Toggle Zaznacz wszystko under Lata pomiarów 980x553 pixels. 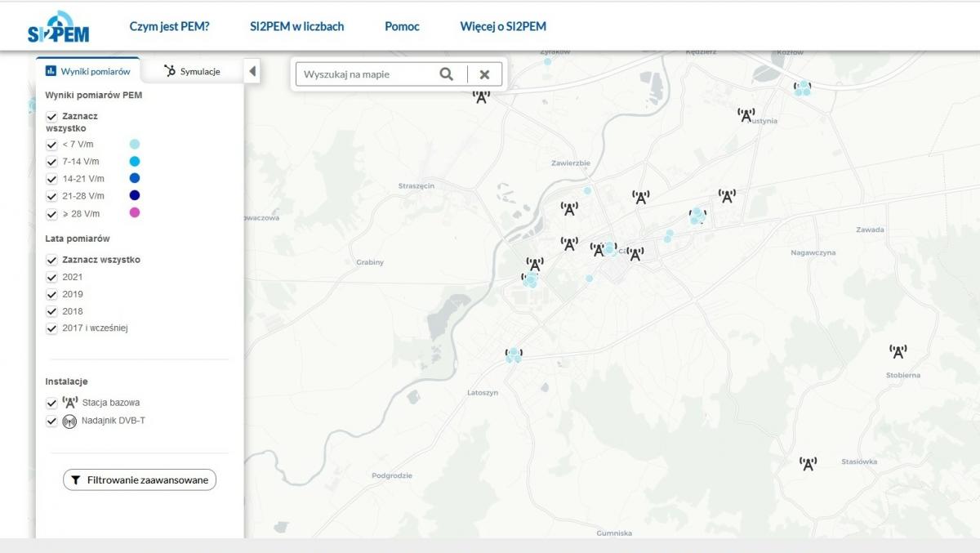(x=51, y=260)
